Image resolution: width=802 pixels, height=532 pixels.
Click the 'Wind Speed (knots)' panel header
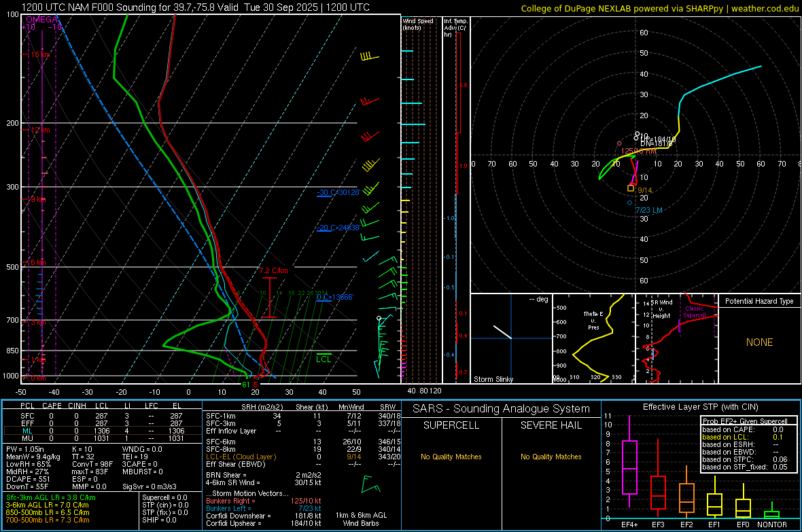click(418, 24)
